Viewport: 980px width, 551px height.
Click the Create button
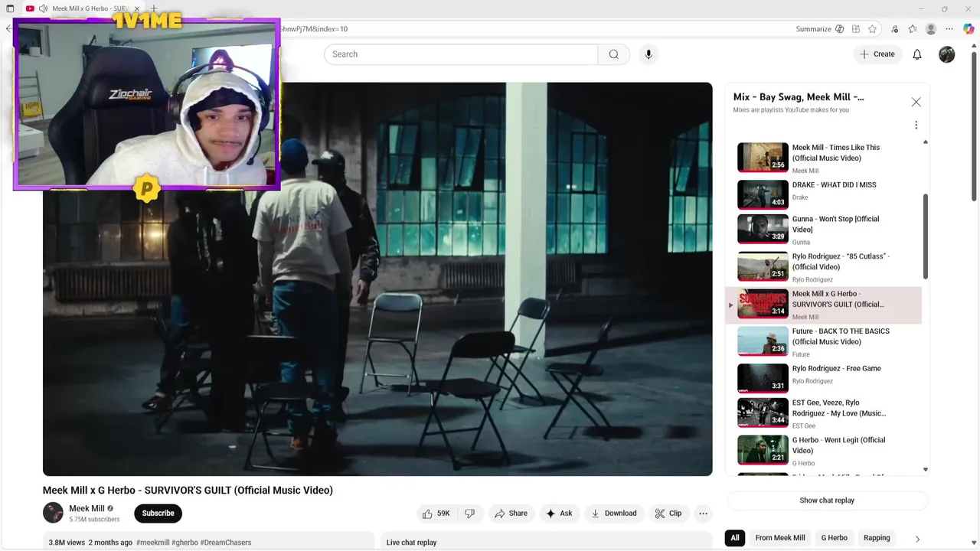coord(877,54)
